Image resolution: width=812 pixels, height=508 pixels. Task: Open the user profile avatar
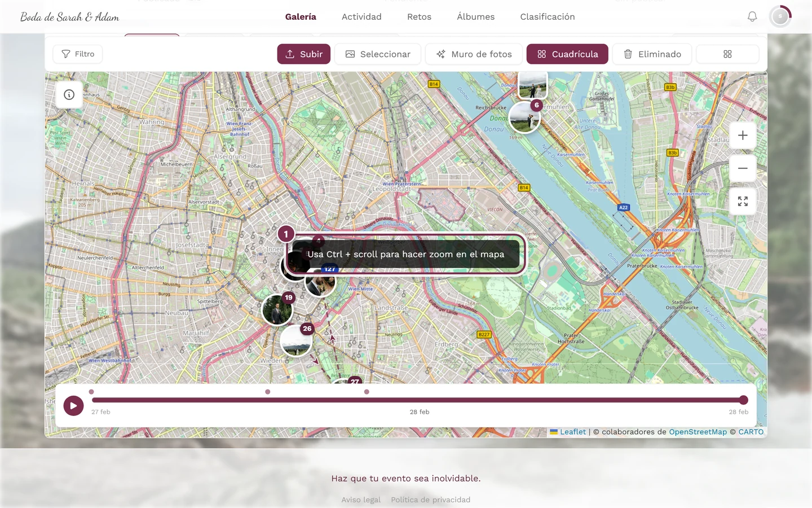780,17
